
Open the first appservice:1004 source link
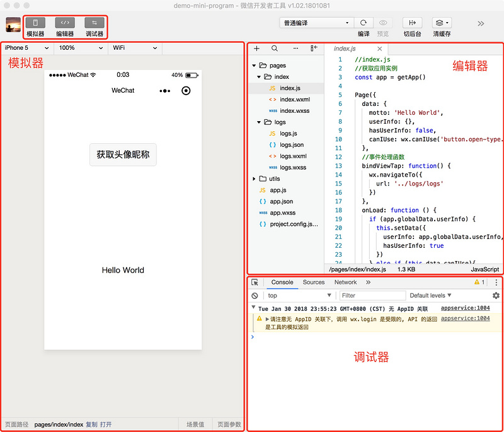pos(465,308)
